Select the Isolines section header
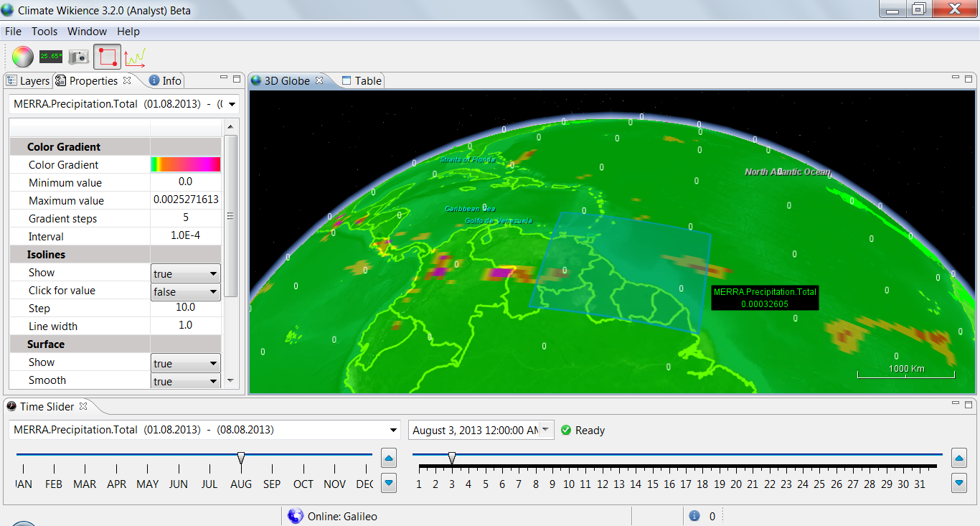This screenshot has width=980, height=526. (x=115, y=254)
